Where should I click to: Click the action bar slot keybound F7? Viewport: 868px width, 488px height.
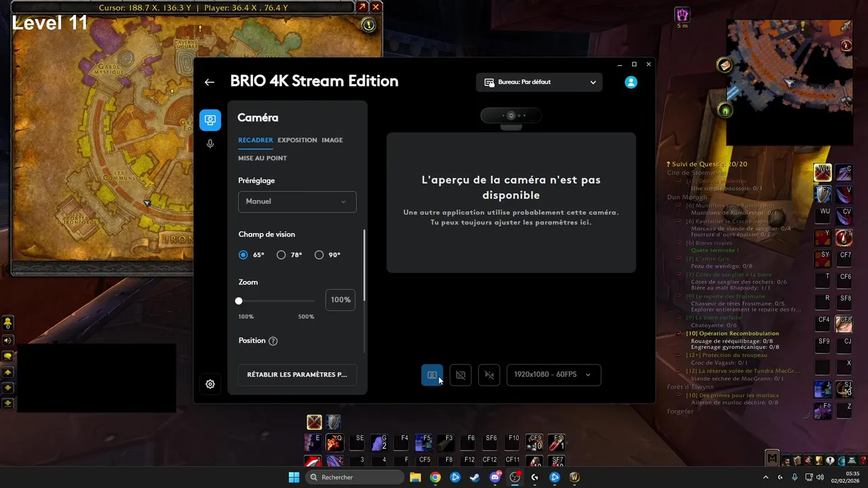[x=844, y=237]
